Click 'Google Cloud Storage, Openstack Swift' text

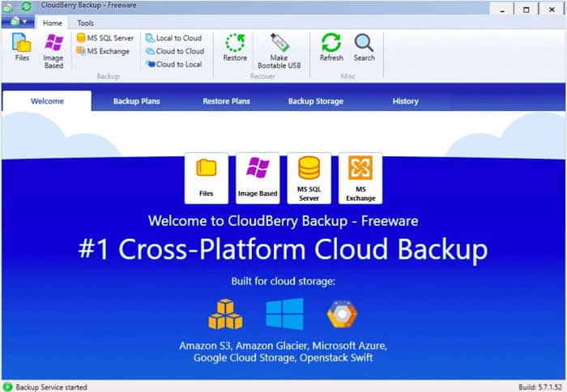click(283, 358)
